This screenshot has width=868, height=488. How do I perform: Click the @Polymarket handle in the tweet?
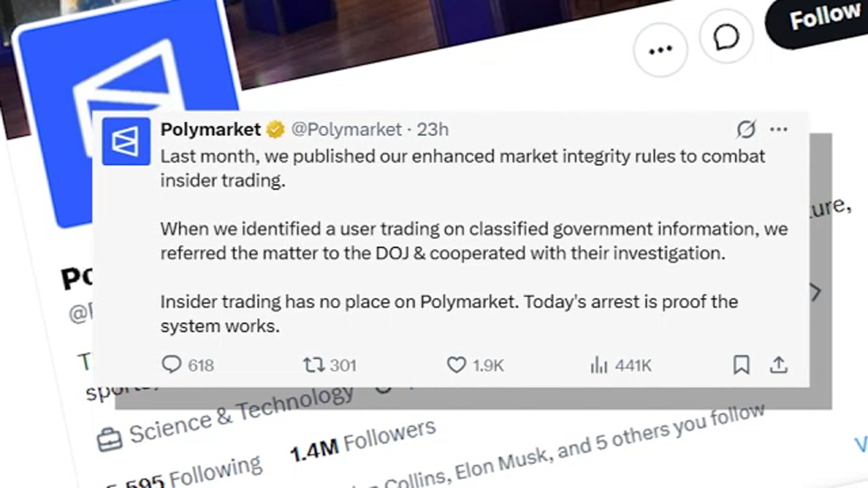click(346, 130)
